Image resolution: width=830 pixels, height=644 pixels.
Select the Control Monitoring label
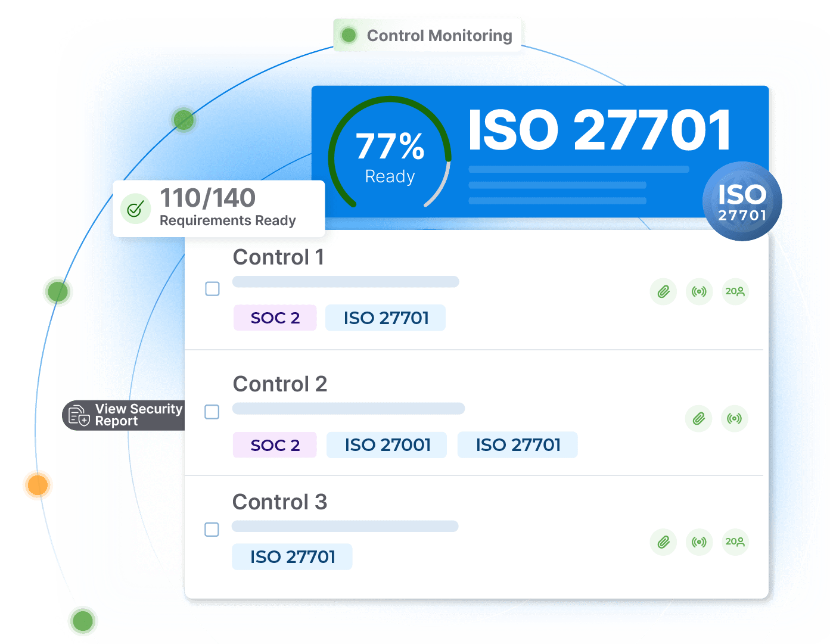click(x=428, y=36)
